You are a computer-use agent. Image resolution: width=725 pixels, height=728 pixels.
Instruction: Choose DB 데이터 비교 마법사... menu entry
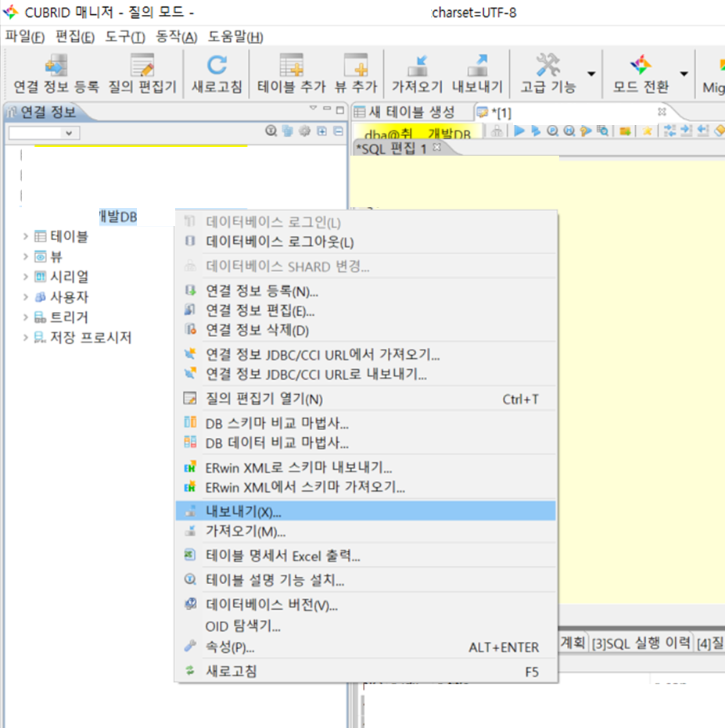pyautogui.click(x=365, y=443)
